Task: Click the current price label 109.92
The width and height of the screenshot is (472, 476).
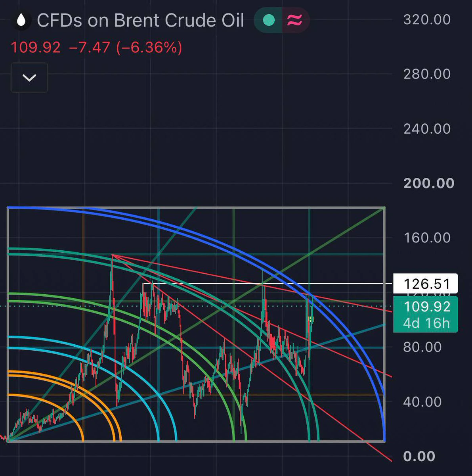Action: [x=427, y=306]
